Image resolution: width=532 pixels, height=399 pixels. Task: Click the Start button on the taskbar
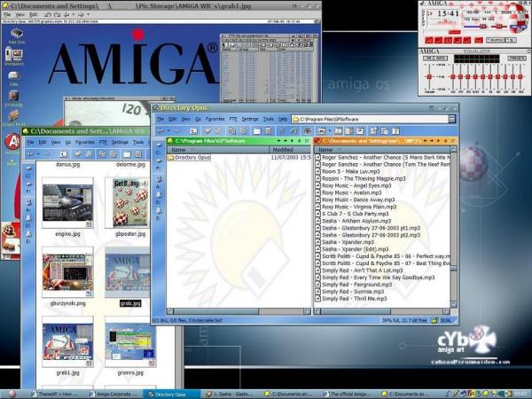12,394
